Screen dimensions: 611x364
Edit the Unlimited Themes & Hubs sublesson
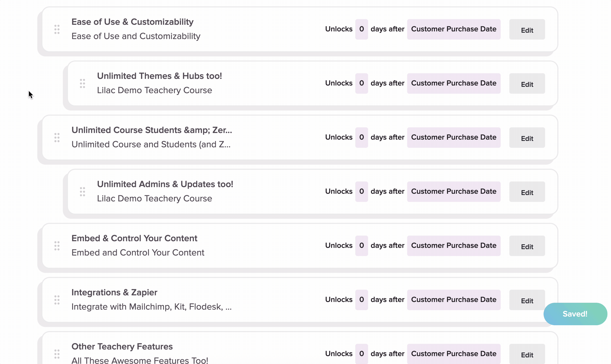click(527, 84)
